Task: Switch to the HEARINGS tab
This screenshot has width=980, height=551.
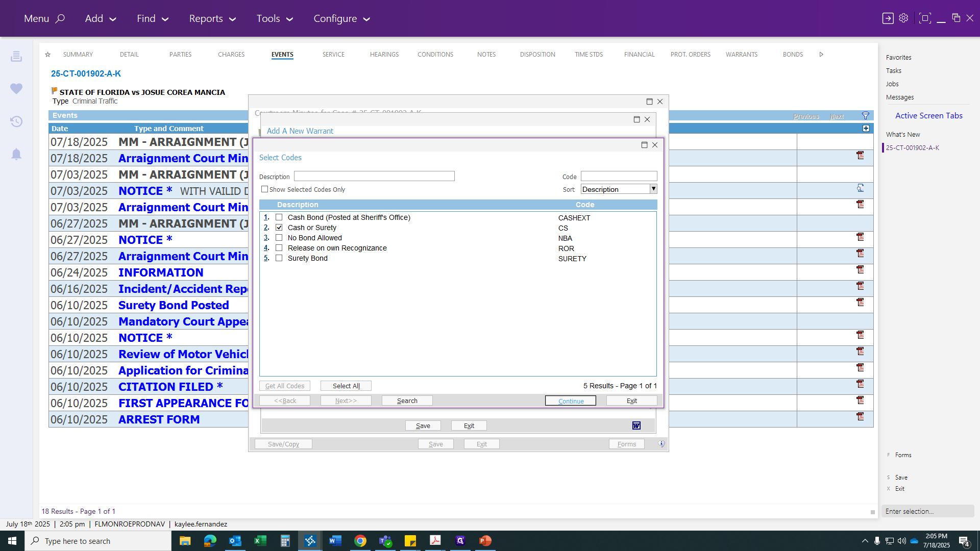Action: click(384, 54)
